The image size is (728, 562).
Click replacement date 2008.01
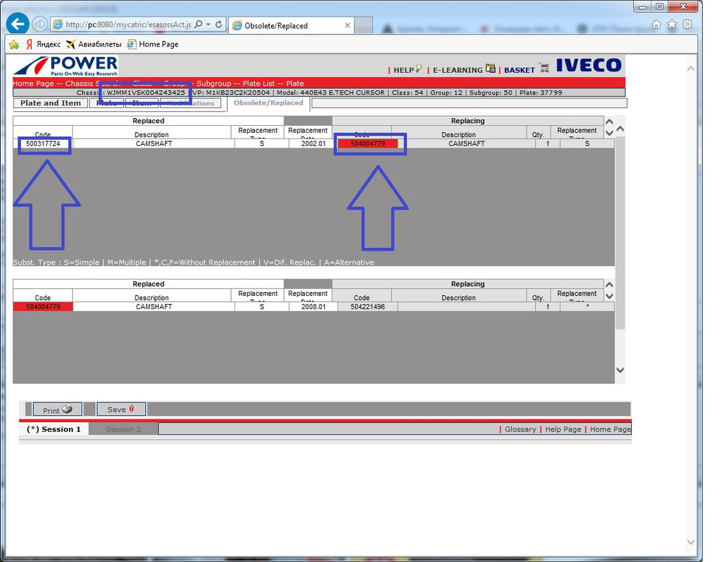(313, 306)
